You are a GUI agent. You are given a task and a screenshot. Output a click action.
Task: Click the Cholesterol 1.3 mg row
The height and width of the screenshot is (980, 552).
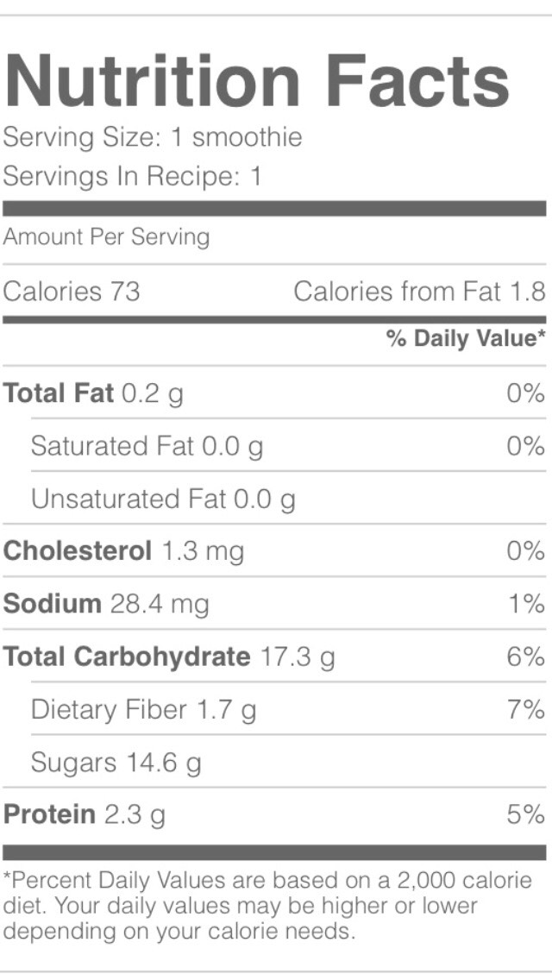point(274,551)
